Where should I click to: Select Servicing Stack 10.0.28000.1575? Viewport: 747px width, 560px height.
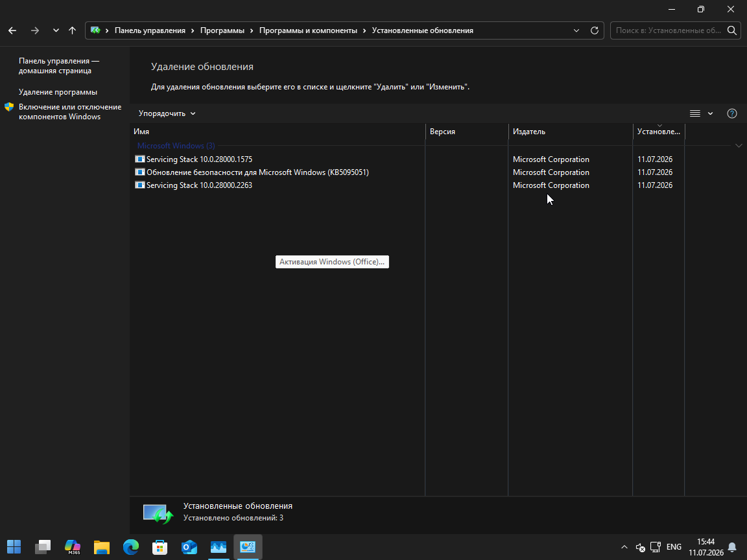(x=199, y=159)
